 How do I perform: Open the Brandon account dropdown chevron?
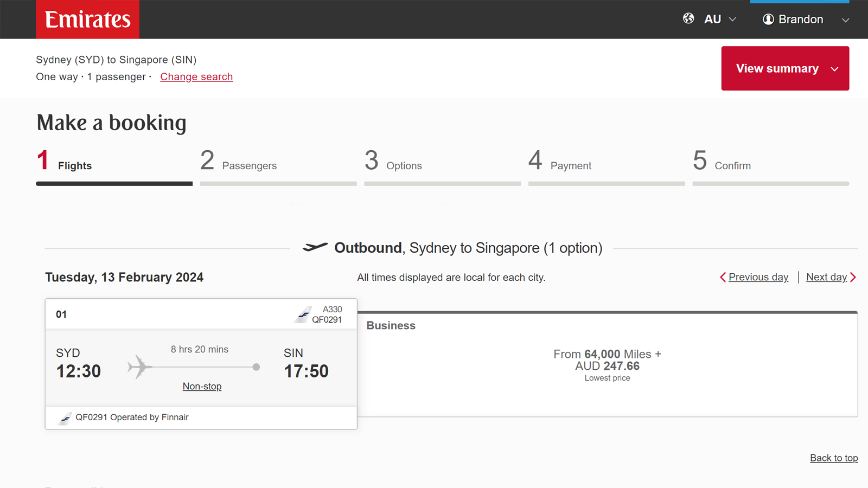[x=845, y=20]
